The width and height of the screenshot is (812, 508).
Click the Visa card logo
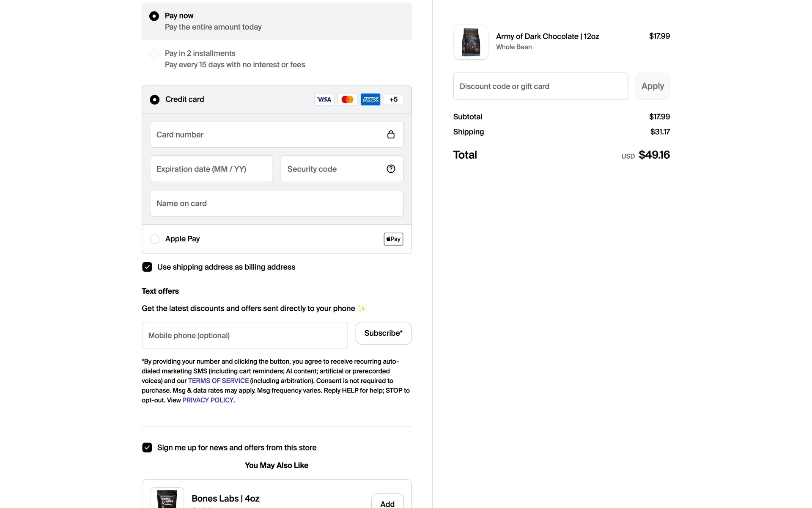(324, 99)
